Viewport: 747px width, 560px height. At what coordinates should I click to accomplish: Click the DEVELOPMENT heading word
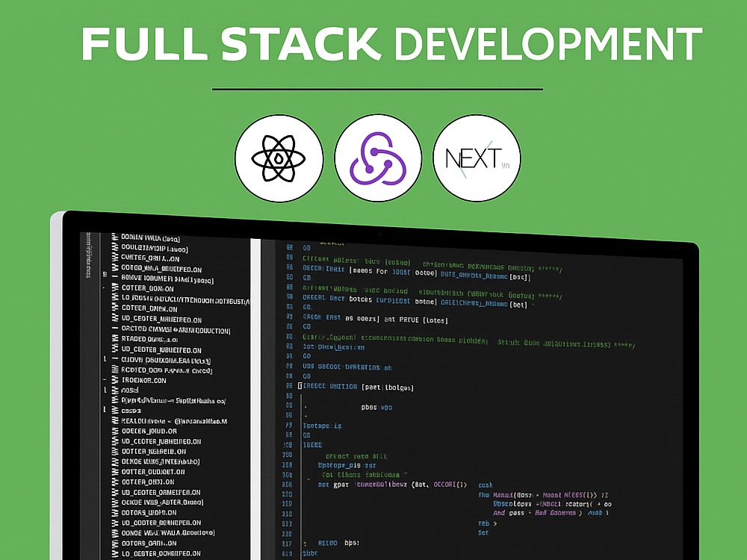point(548,44)
